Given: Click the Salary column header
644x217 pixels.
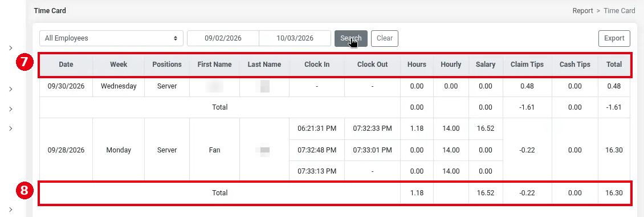Looking at the screenshot, I should point(486,64).
